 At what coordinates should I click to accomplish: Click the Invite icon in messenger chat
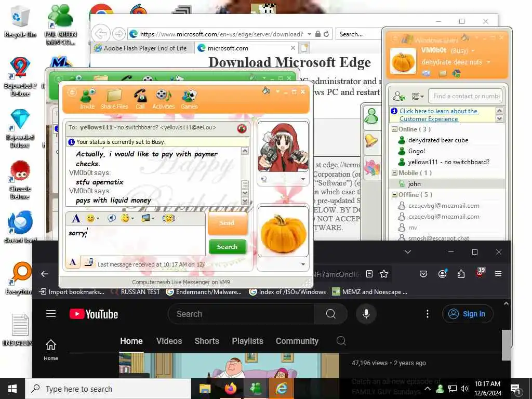tap(87, 98)
